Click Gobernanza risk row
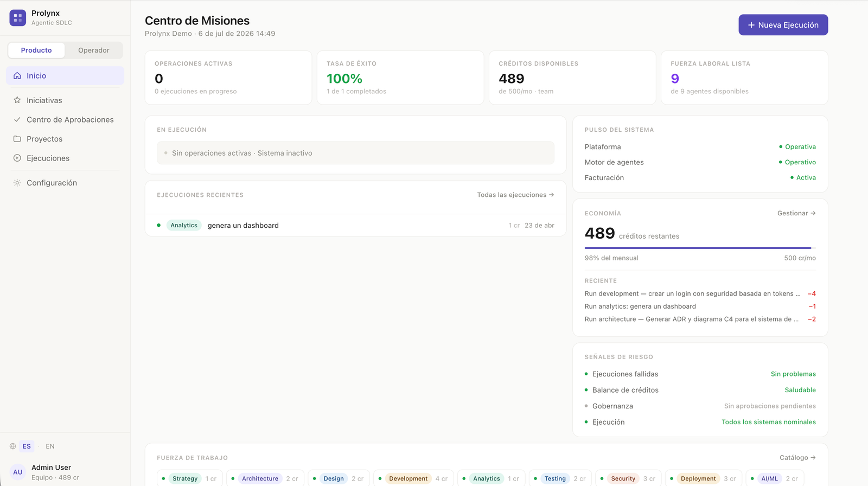Viewport: 868px width, 486px height. click(700, 406)
